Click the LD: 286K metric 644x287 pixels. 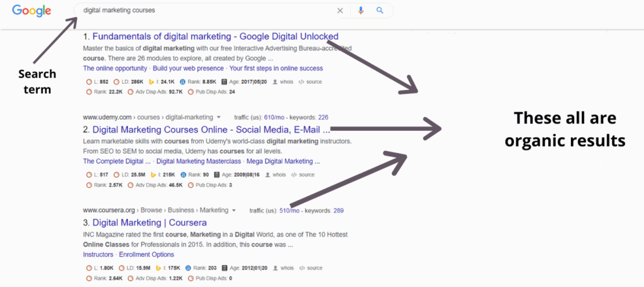pyautogui.click(x=129, y=82)
